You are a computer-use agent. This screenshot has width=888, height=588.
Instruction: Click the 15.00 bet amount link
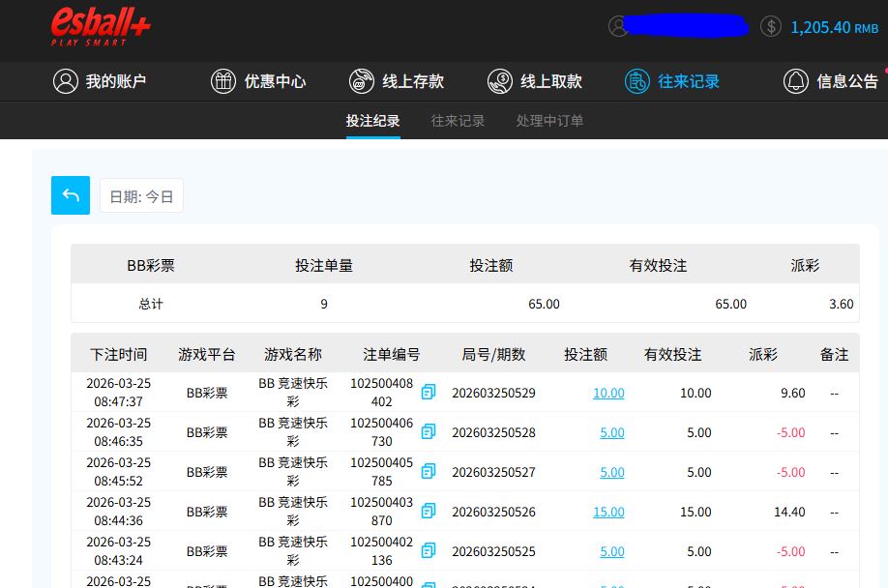coord(608,512)
